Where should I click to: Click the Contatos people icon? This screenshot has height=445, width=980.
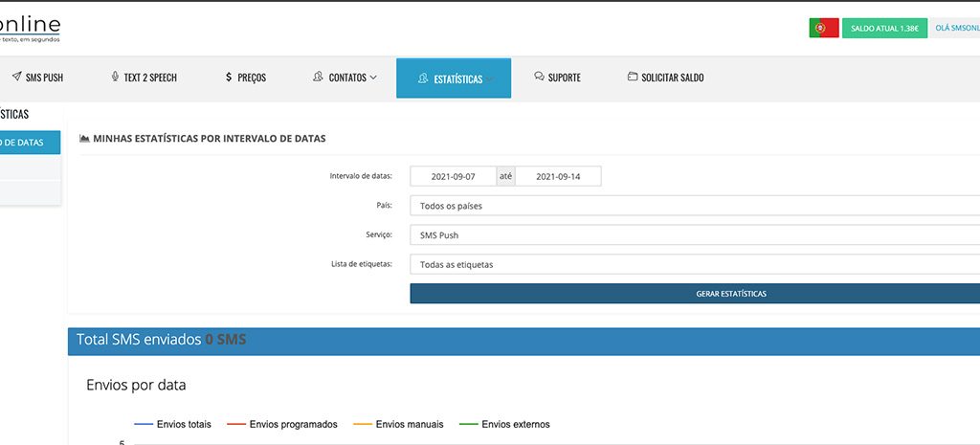click(318, 78)
